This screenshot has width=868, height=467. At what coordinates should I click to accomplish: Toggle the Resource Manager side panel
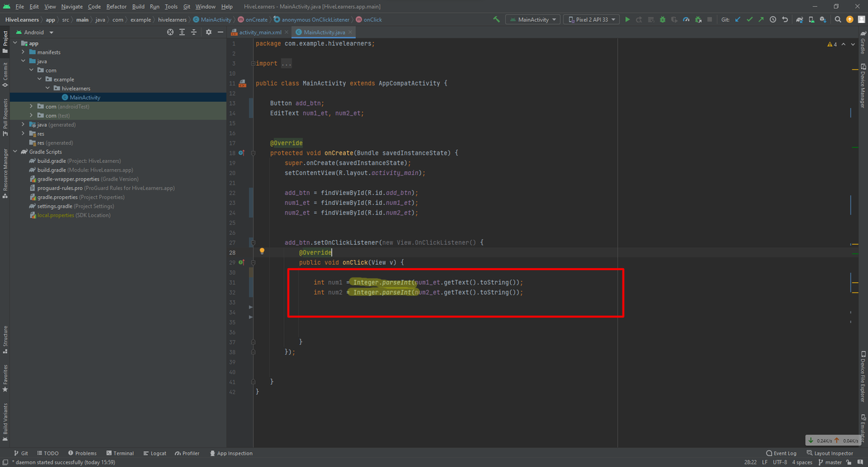click(x=5, y=173)
